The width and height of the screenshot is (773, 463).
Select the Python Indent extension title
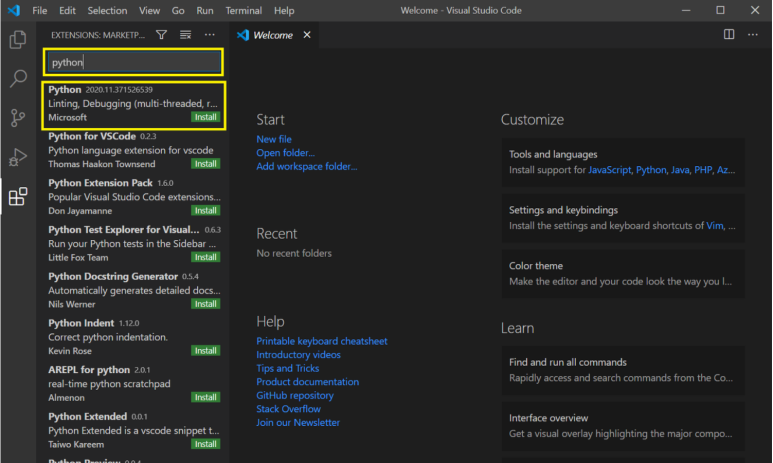click(81, 323)
